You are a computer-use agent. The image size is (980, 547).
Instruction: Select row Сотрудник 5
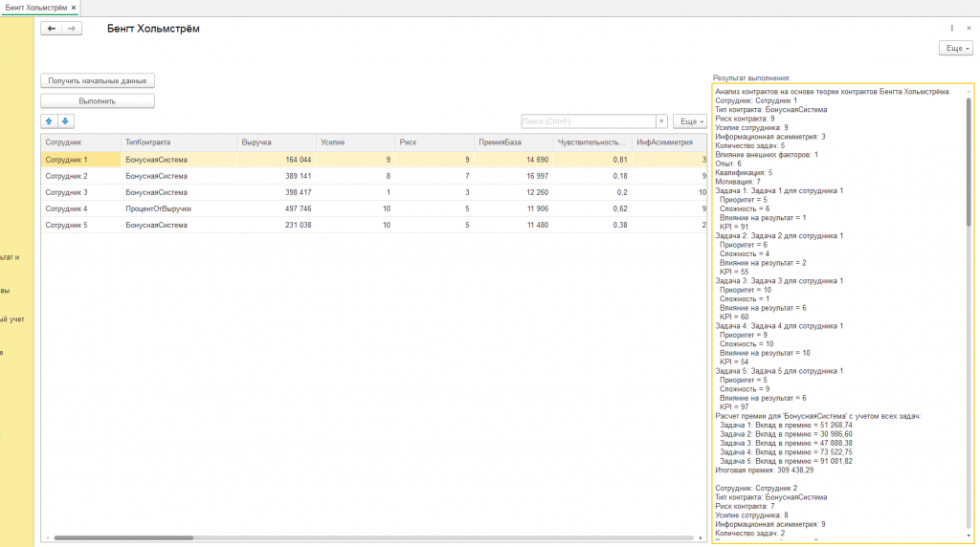click(374, 225)
